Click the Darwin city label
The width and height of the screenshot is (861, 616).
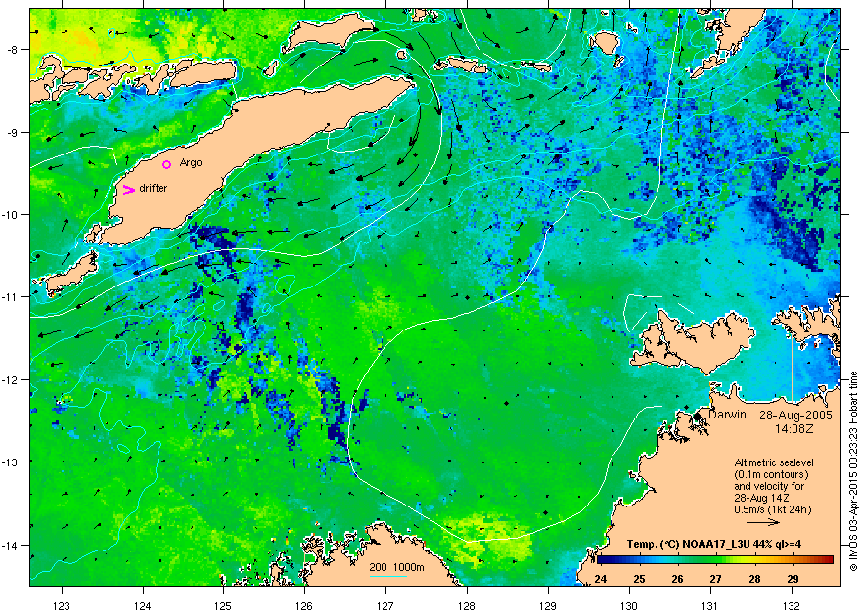pos(727,415)
